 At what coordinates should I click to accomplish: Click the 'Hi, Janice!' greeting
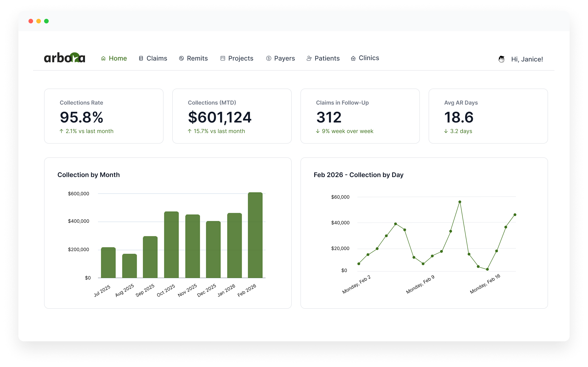tap(527, 59)
